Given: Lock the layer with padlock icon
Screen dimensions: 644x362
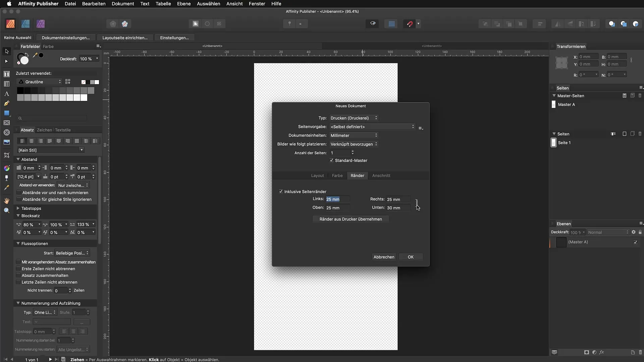Looking at the screenshot, I should pos(640,232).
